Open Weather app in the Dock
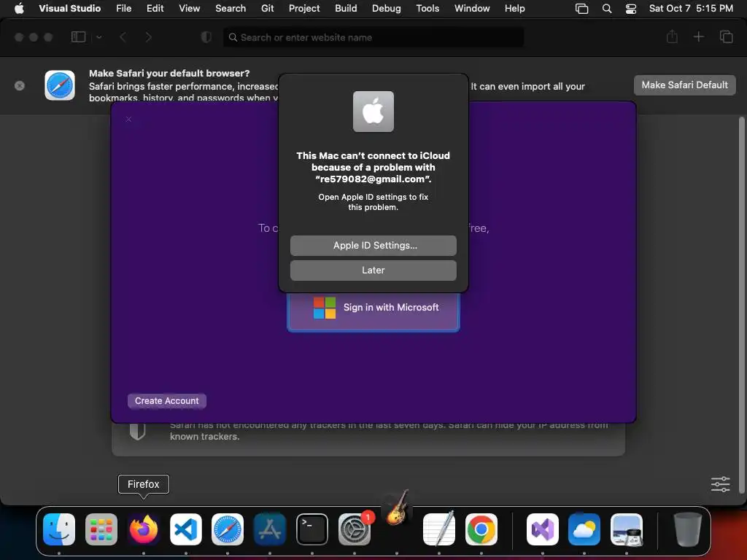 (x=584, y=529)
